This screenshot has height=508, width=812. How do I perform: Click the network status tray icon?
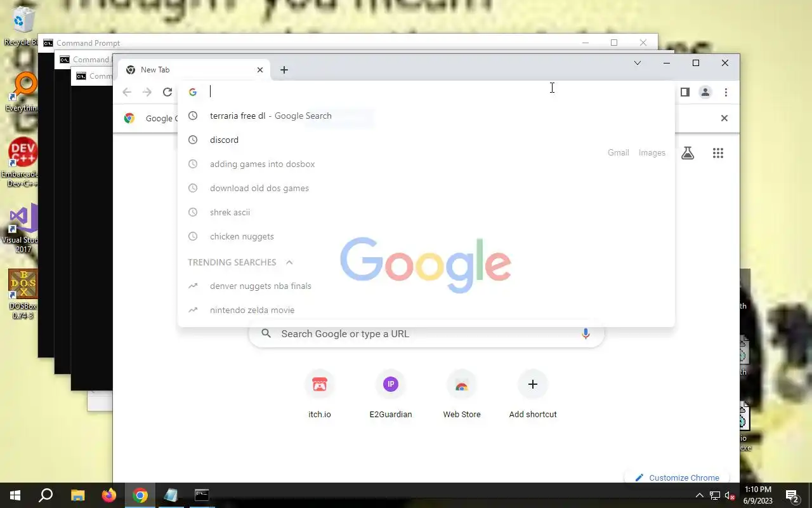tap(715, 495)
